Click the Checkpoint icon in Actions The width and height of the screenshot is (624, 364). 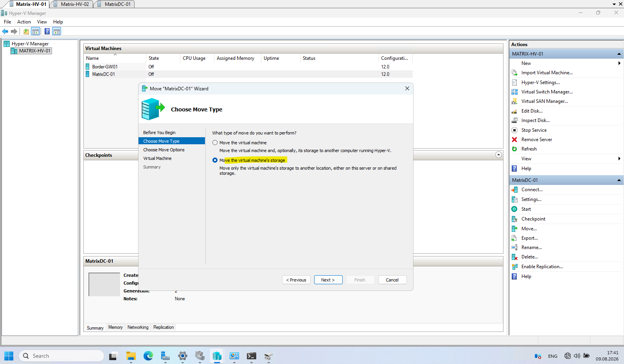click(x=514, y=219)
